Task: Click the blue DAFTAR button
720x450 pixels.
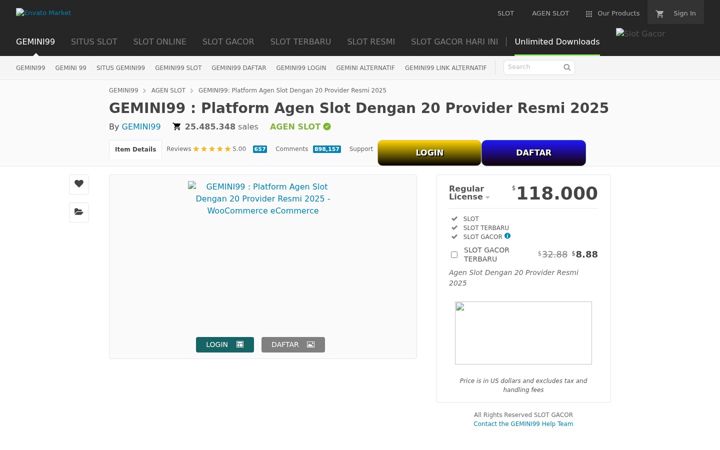Action: pos(534,152)
